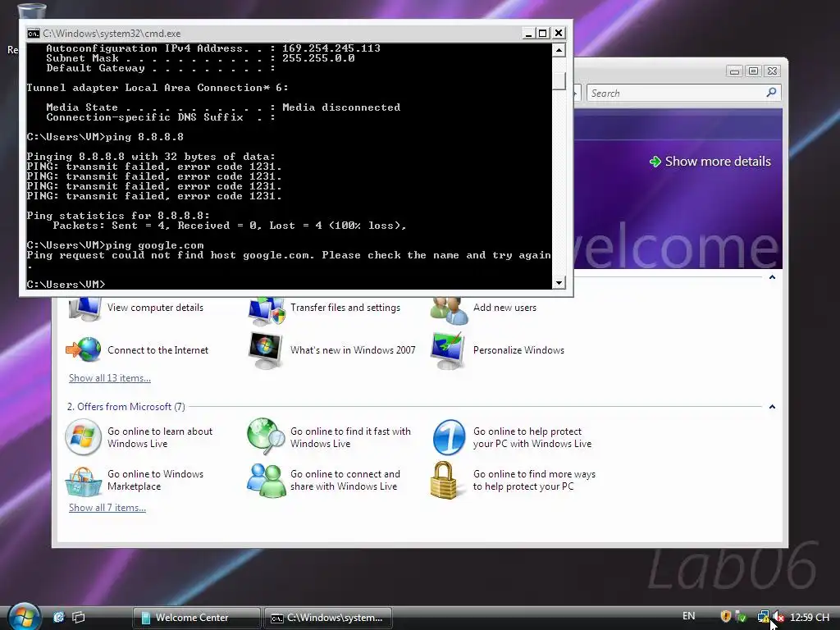
Task: Maximize the cmd.exe window
Action: 543,33
